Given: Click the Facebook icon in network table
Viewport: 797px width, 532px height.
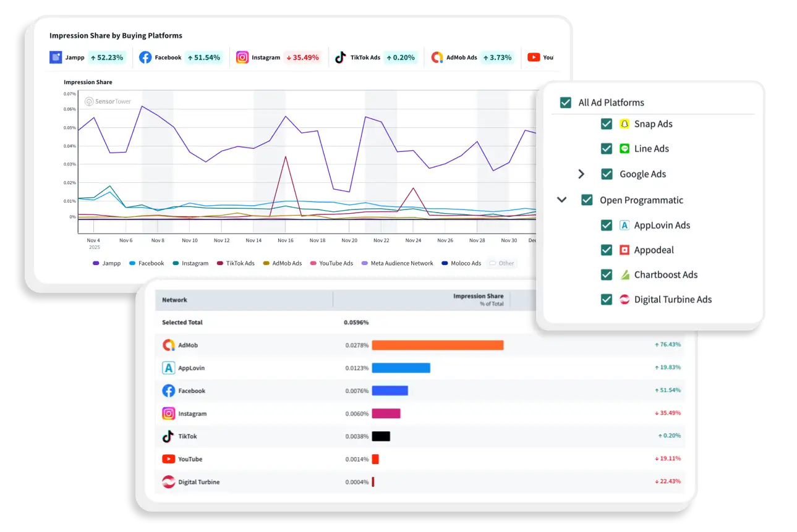Looking at the screenshot, I should [x=168, y=391].
